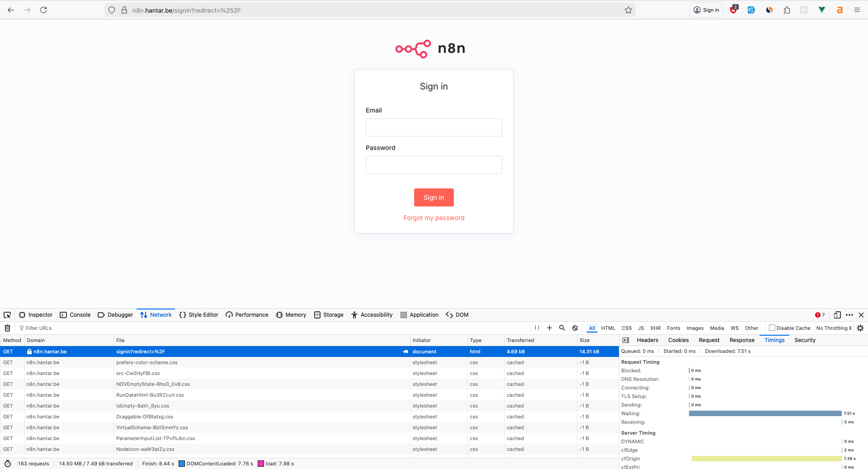Open network settings gear
Viewport: 868px width, 469px height.
860,328
